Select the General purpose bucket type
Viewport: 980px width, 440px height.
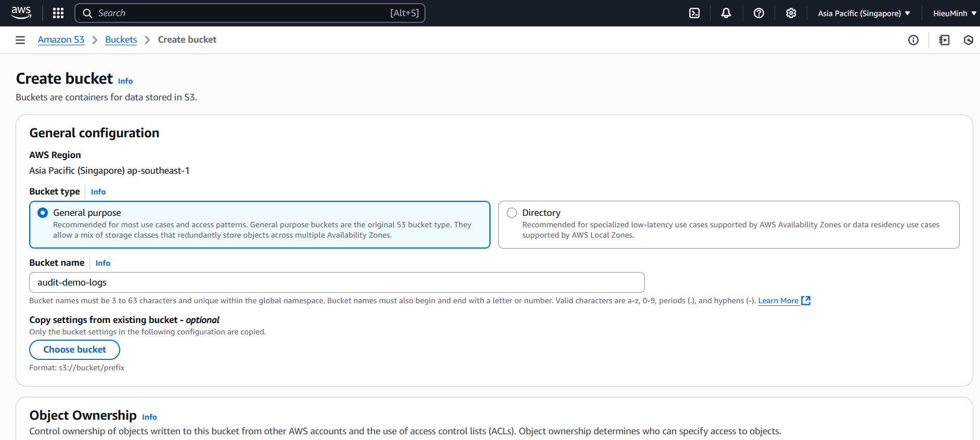coord(260,225)
